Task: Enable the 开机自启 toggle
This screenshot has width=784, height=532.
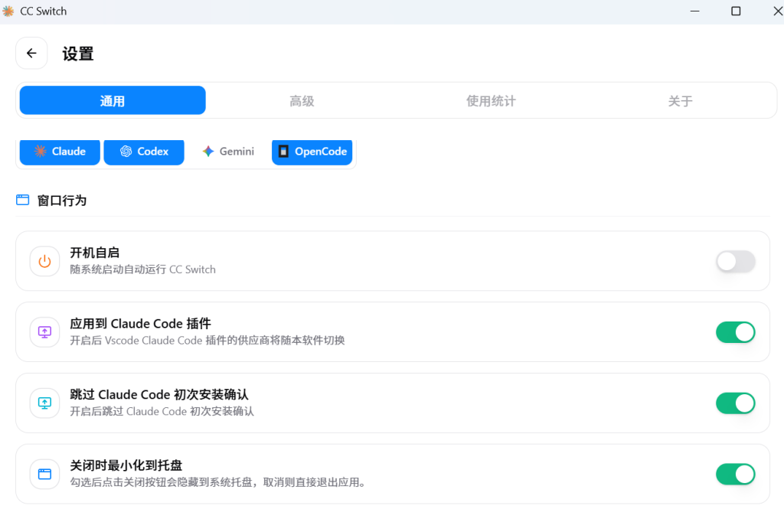Action: click(x=735, y=261)
